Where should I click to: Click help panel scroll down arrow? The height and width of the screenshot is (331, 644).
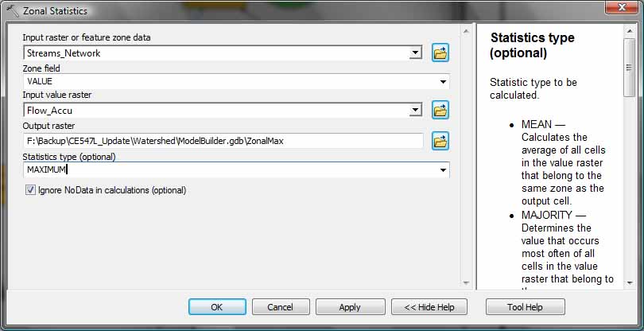tap(630, 283)
